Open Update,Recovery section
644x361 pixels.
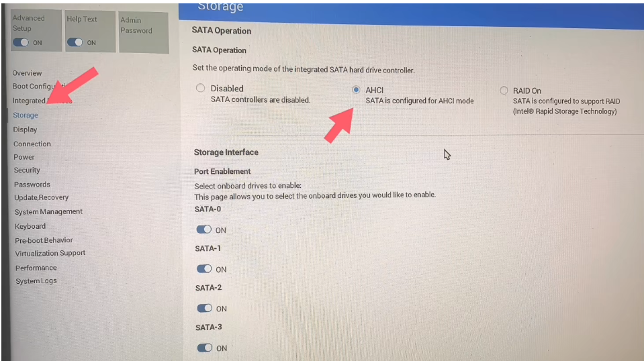[x=42, y=197]
